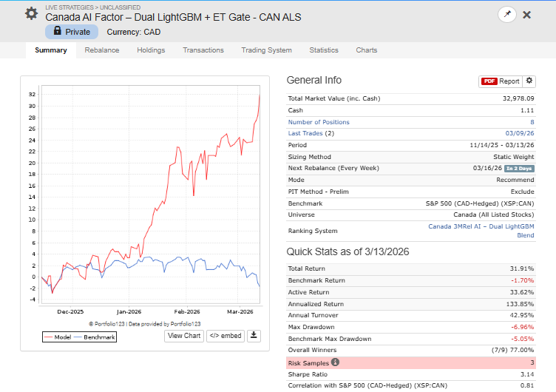The height and width of the screenshot is (392, 556).
Task: Click the Annualized Return value 133.85%
Action: (520, 304)
